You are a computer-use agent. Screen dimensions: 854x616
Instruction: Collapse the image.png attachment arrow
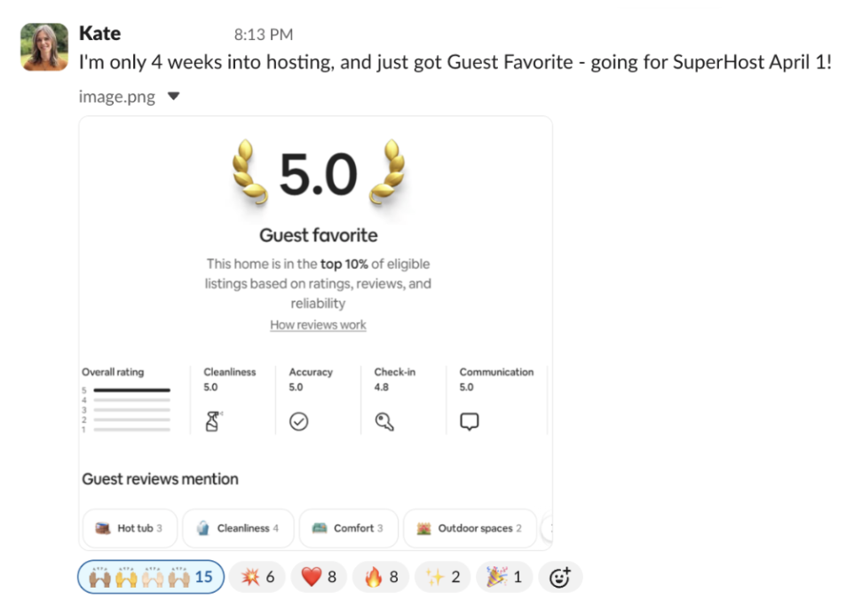[x=173, y=97]
